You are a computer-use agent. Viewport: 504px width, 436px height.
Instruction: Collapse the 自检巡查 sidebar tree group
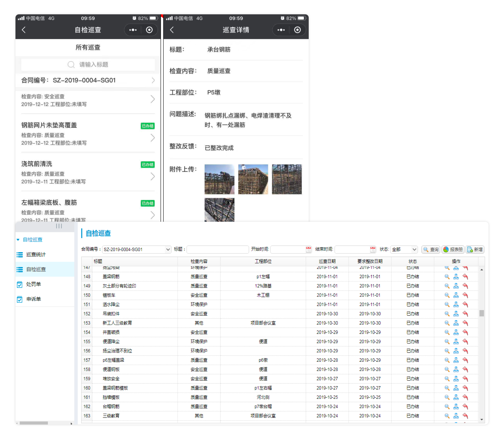coord(18,240)
